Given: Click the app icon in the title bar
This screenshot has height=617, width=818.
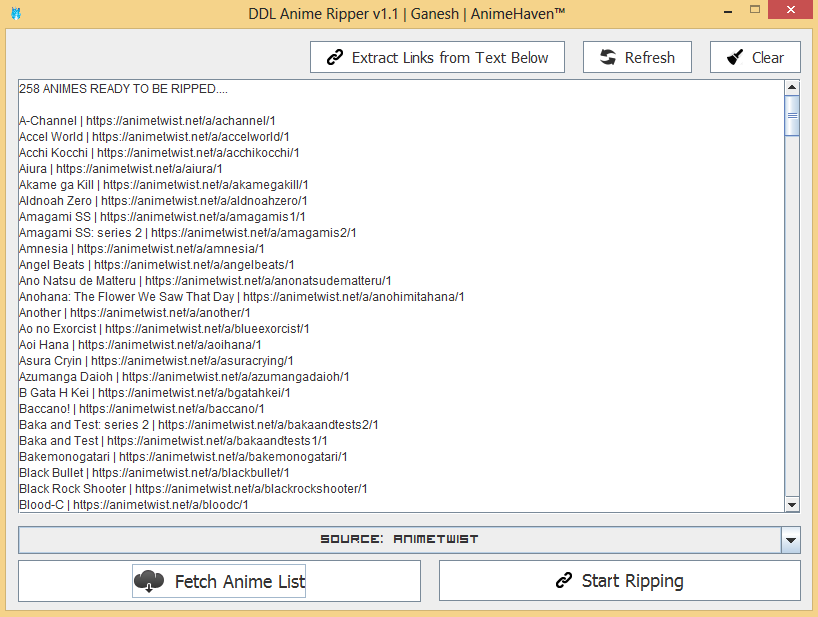Looking at the screenshot, I should click(x=16, y=14).
